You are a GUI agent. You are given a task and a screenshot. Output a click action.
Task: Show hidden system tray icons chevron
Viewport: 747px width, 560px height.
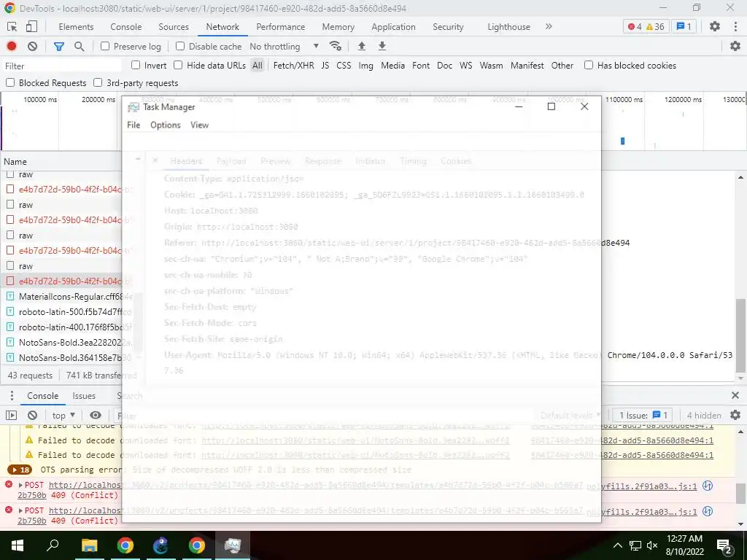click(x=617, y=545)
